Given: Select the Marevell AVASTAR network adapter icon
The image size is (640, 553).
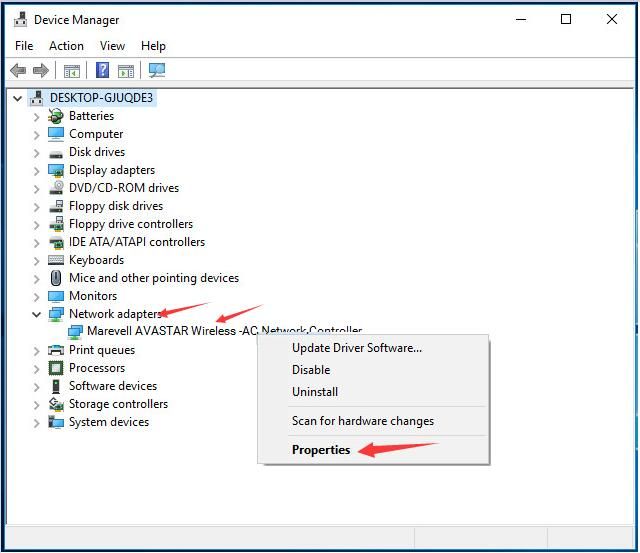Looking at the screenshot, I should 76,332.
